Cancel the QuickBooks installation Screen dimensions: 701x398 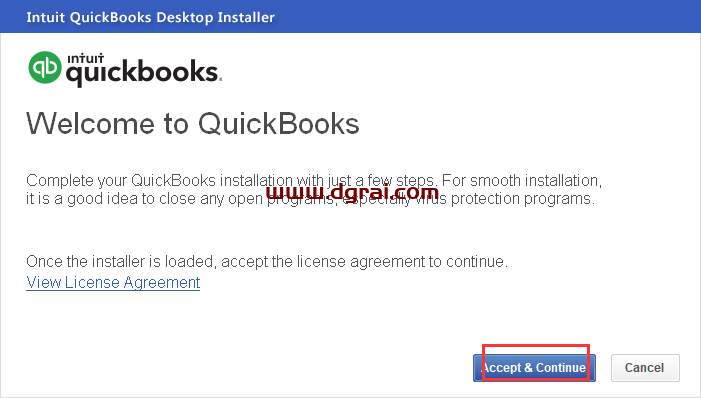click(x=645, y=368)
